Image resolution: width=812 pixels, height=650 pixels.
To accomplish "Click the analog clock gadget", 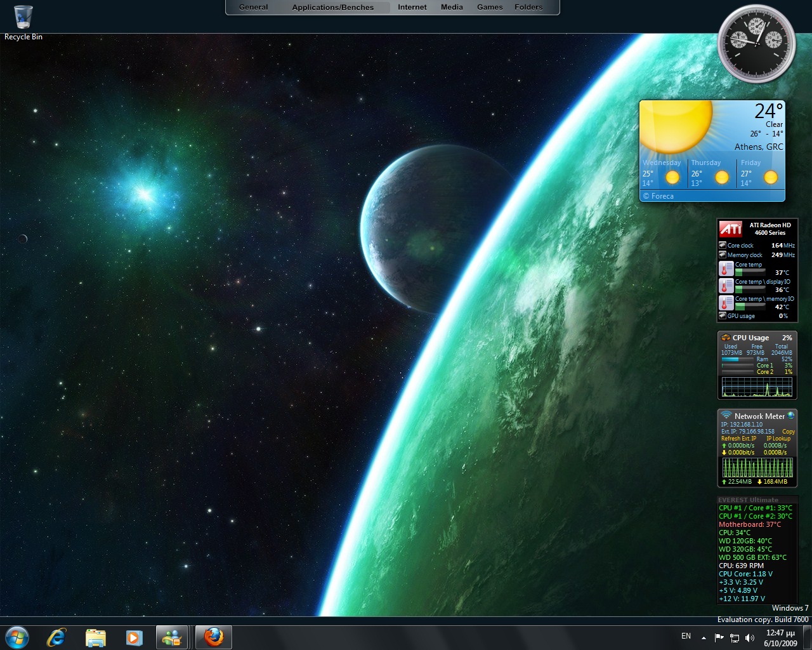I will click(756, 43).
